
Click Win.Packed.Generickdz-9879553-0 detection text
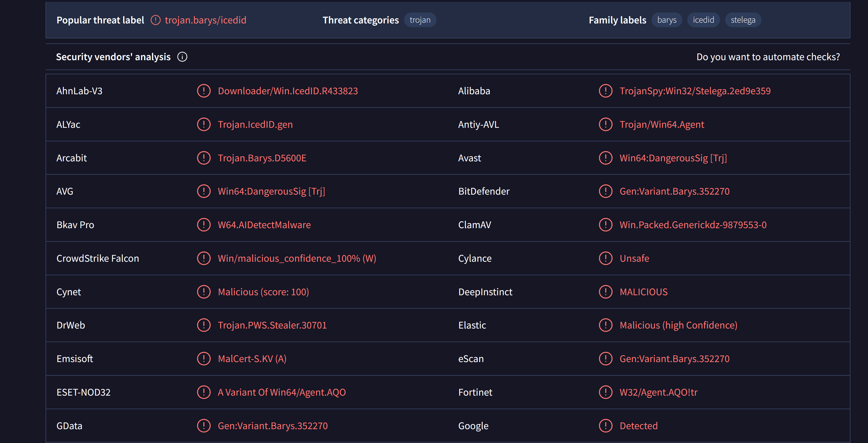(x=693, y=225)
